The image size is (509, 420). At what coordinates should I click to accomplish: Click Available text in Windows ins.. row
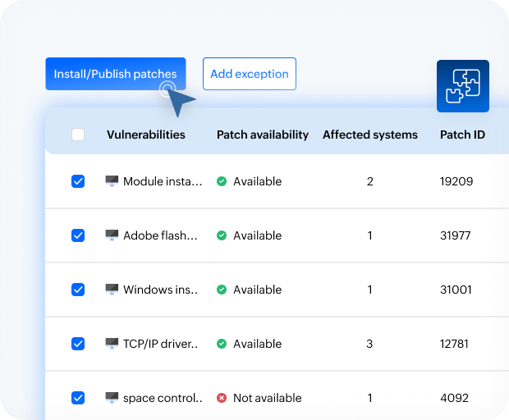click(258, 290)
